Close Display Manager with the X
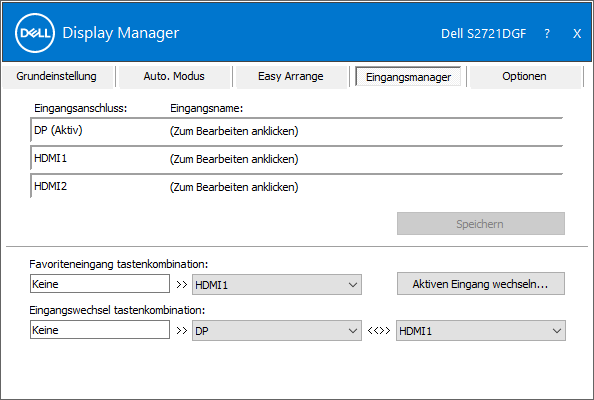This screenshot has height=400, width=594. point(577,34)
